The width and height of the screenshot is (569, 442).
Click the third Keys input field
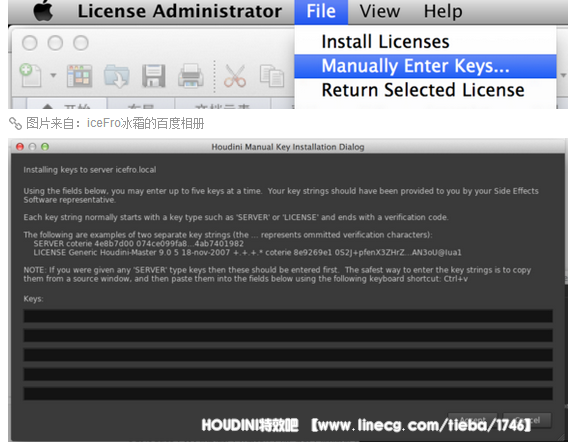pos(288,355)
